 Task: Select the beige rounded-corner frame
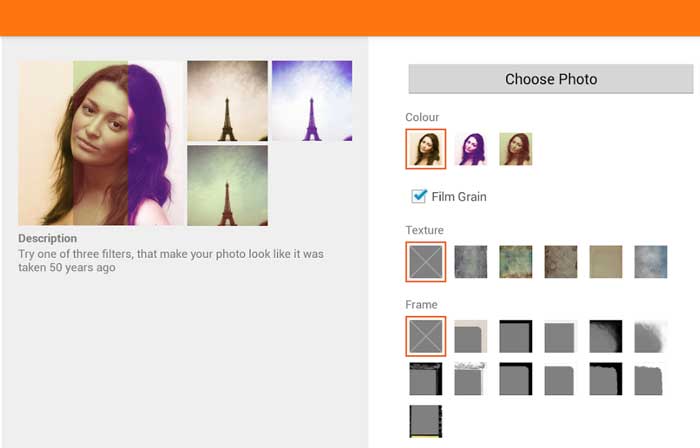(x=471, y=336)
